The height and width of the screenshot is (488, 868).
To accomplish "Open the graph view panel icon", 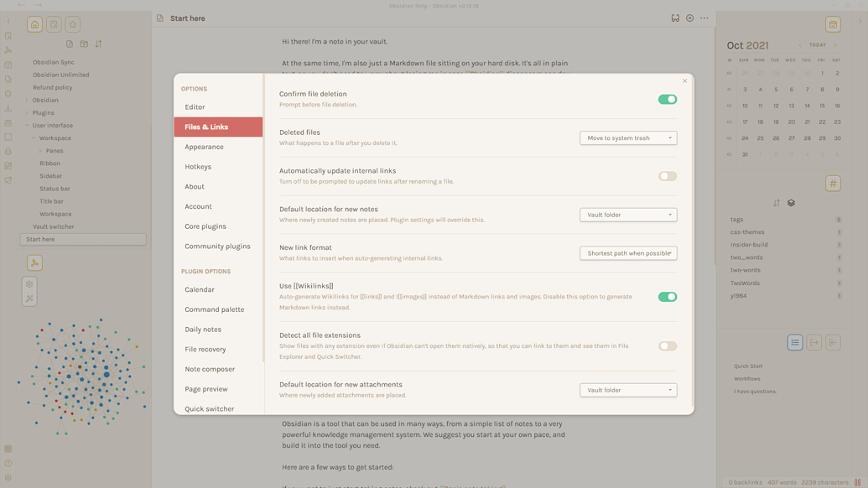I will (34, 262).
